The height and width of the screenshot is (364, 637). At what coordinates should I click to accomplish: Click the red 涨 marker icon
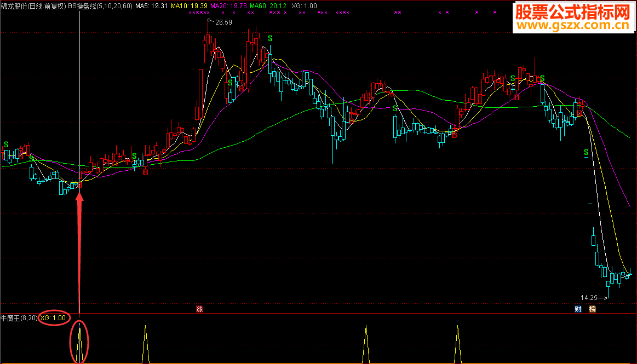199,309
